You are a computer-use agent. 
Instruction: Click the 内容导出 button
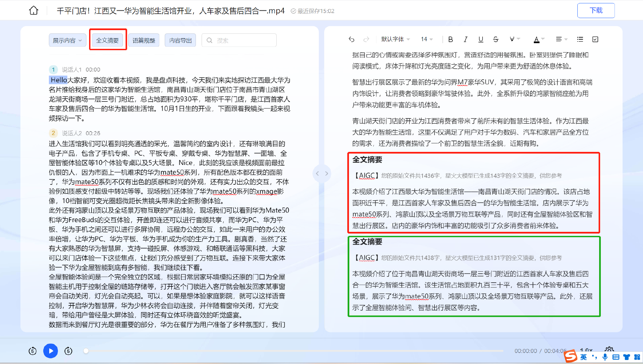coord(181,40)
